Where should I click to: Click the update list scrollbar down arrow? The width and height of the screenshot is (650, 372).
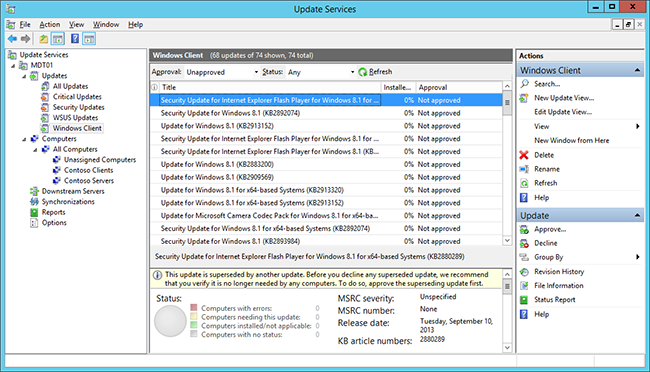507,241
